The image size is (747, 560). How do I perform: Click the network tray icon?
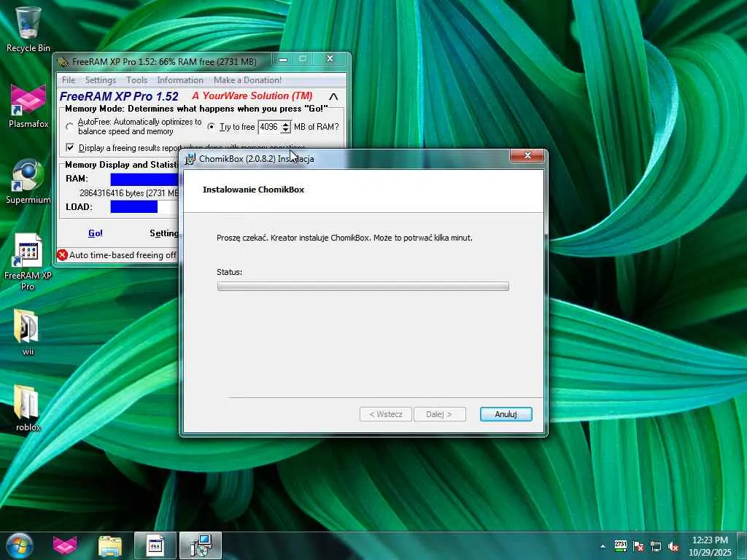click(656, 546)
